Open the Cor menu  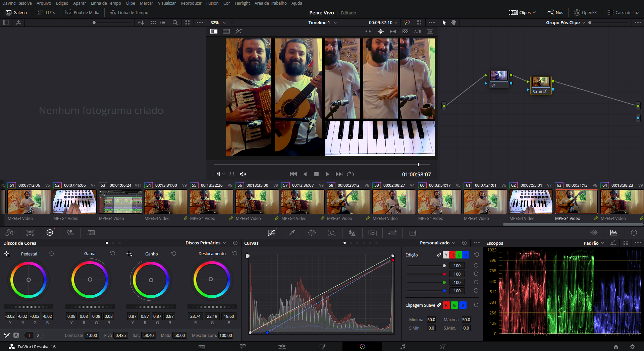pyautogui.click(x=226, y=3)
